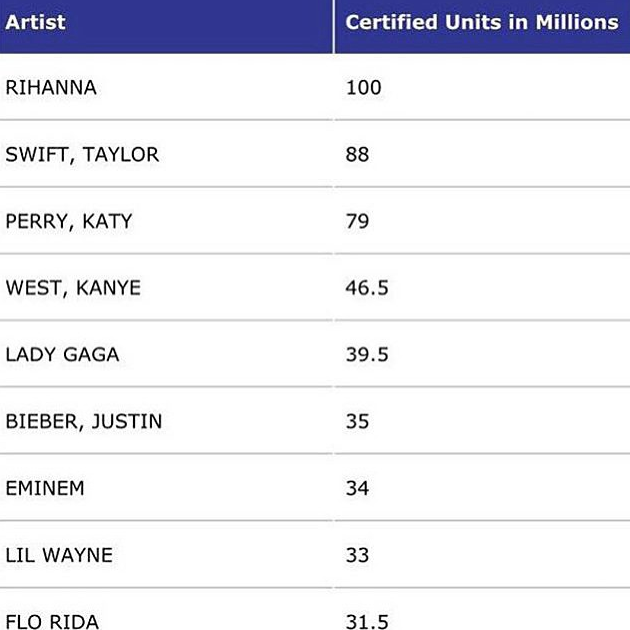Click the 35 units value
This screenshot has width=630, height=630.
point(357,421)
